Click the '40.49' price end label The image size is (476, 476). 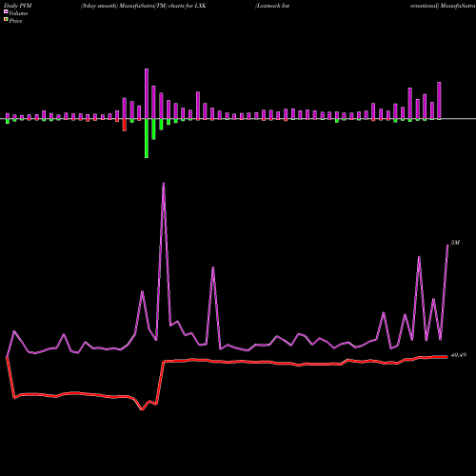click(459, 355)
